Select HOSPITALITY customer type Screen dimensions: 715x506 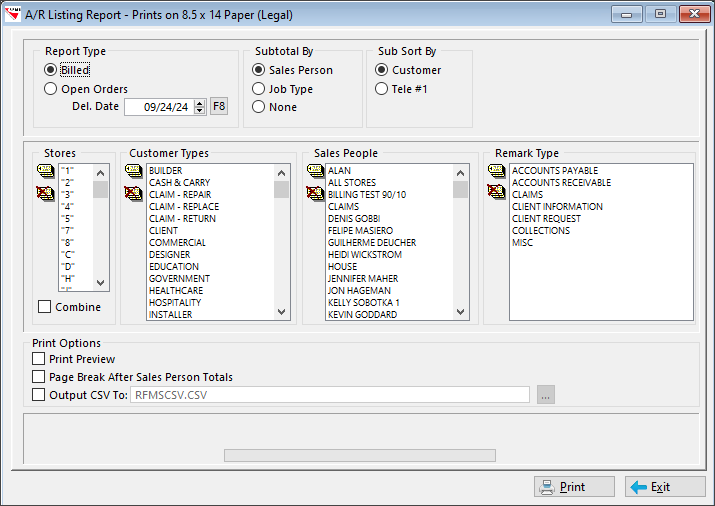click(175, 302)
